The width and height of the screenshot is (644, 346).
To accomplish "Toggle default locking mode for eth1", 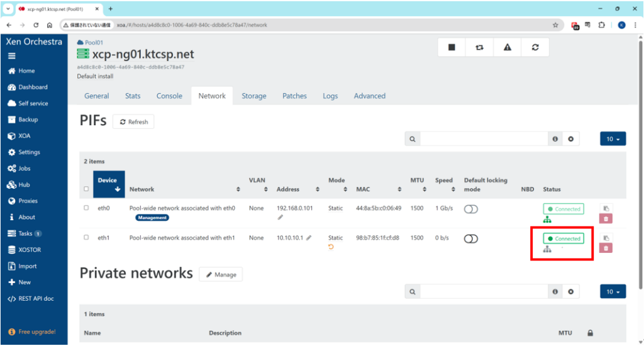I will pyautogui.click(x=470, y=238).
